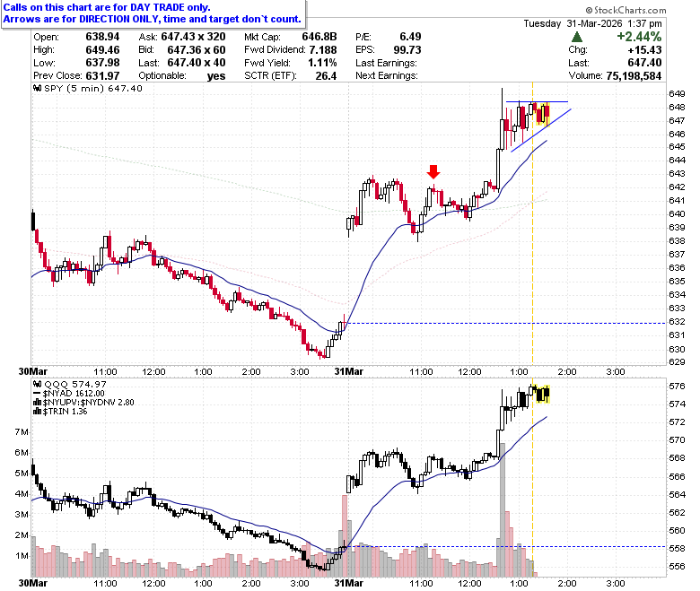Click the $NYUPV:$NYDNV bar legend icon

coord(38,403)
